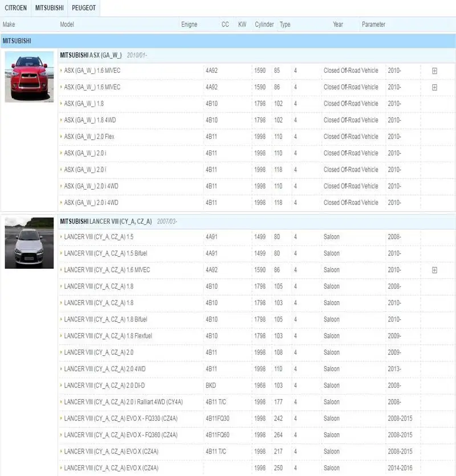
Task: Click Saloon type in Lancer 1.5 Bifuel row
Action: [331, 253]
